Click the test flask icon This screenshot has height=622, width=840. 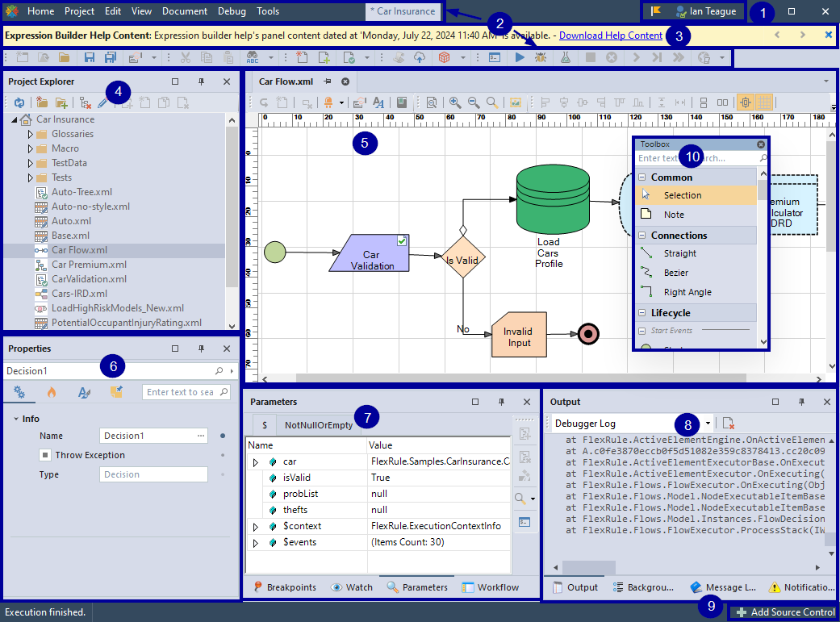point(566,57)
